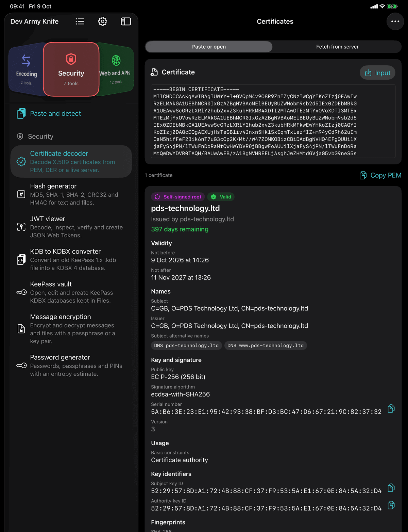Click the Paste and detect clipboard icon

pyautogui.click(x=21, y=113)
